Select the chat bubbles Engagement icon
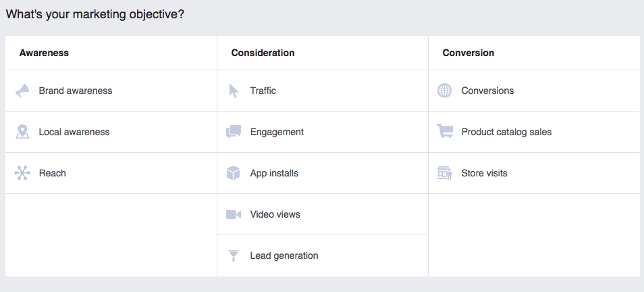Image resolution: width=644 pixels, height=292 pixels. [234, 132]
